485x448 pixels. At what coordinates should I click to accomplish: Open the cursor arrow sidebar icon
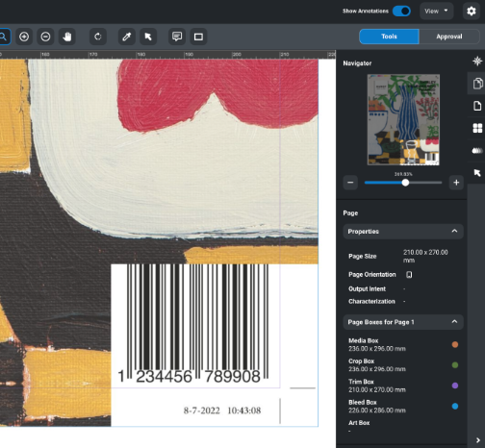tap(477, 173)
